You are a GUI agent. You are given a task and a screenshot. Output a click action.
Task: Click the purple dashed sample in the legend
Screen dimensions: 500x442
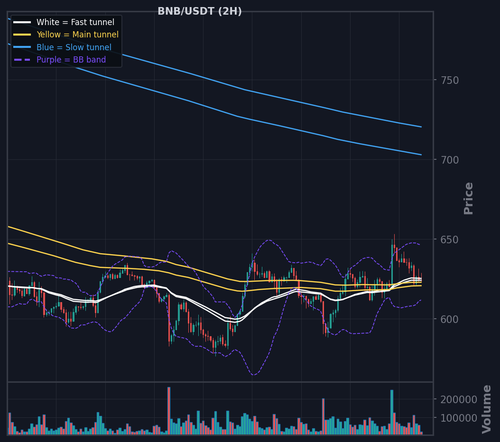(x=22, y=60)
